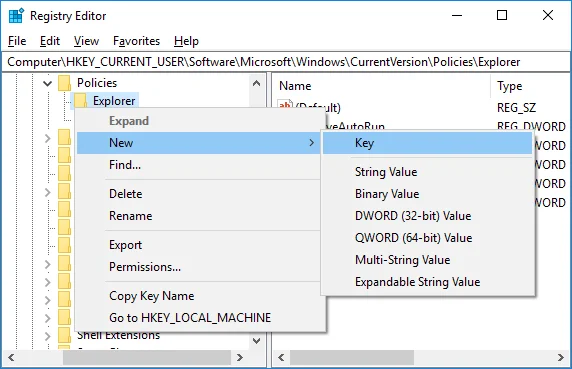The height and width of the screenshot is (369, 572).
Task: Open the File menu
Action: (x=17, y=41)
